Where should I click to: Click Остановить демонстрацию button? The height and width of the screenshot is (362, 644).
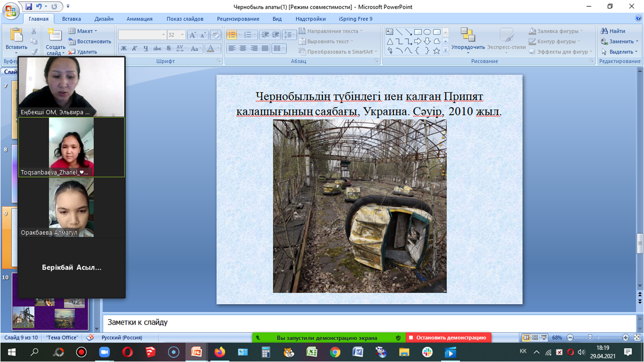[x=448, y=338]
